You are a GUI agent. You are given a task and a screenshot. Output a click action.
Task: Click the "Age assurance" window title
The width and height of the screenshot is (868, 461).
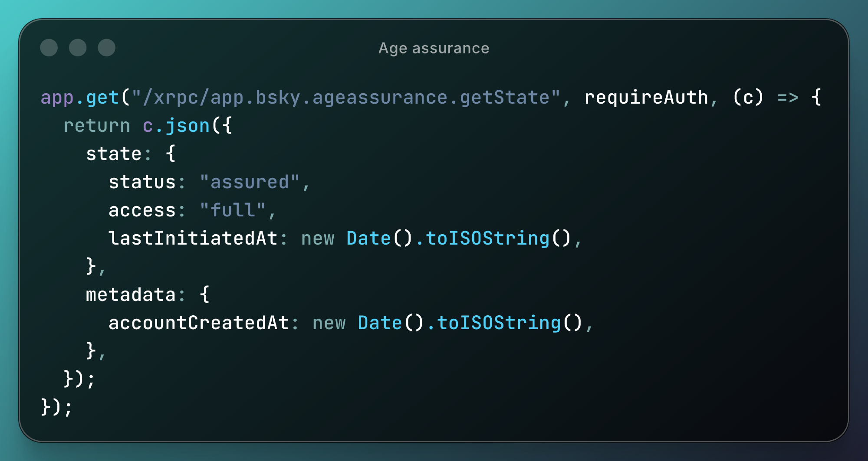(434, 48)
